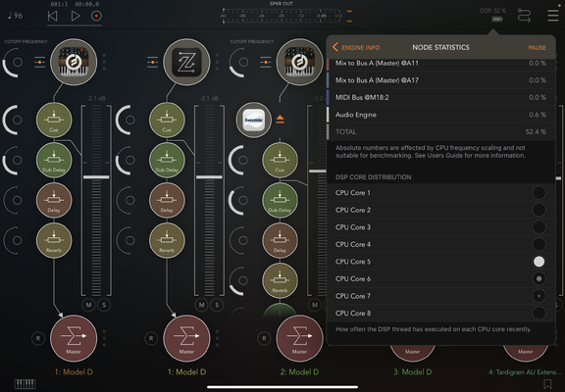Start playback with the play button
This screenshot has width=565, height=392.
pos(75,16)
